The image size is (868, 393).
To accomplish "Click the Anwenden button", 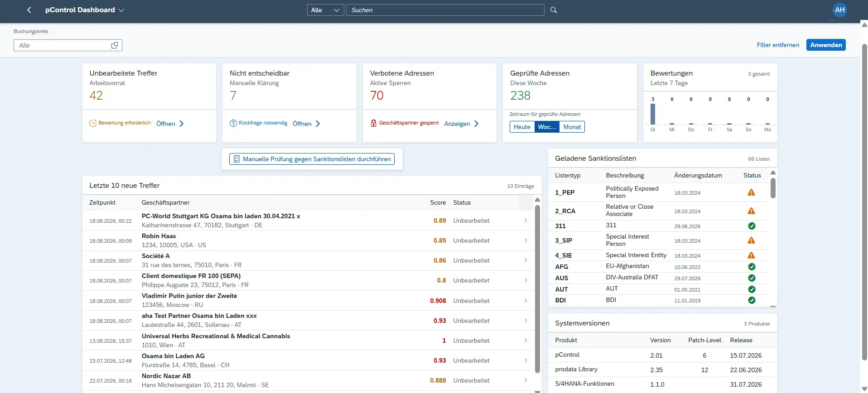I will [826, 45].
